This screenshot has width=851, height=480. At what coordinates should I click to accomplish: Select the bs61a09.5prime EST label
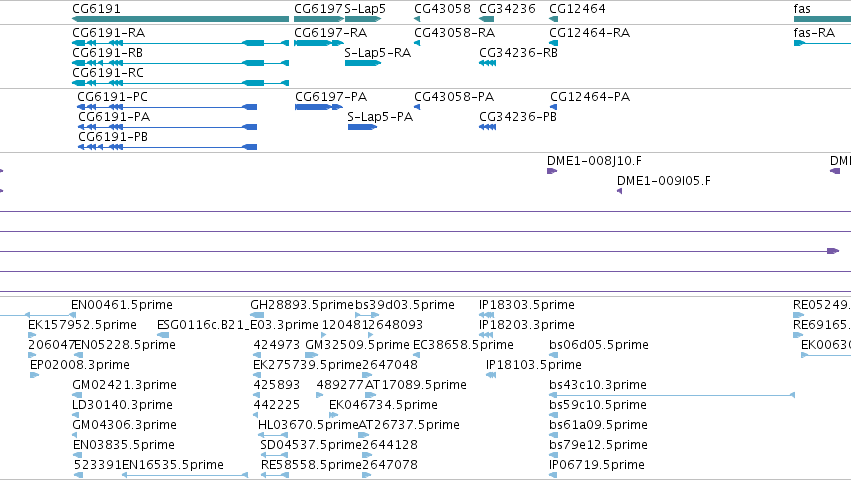click(599, 425)
